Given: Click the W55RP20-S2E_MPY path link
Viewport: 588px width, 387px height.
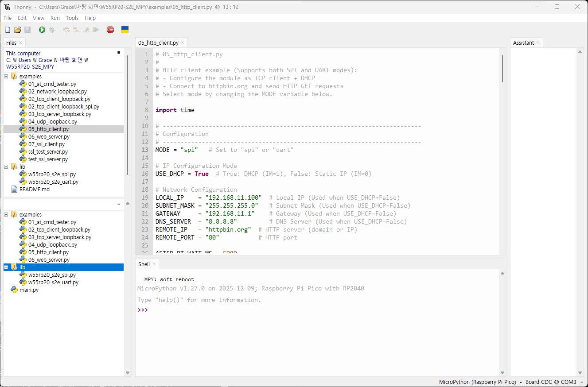Looking at the screenshot, I should 30,67.
